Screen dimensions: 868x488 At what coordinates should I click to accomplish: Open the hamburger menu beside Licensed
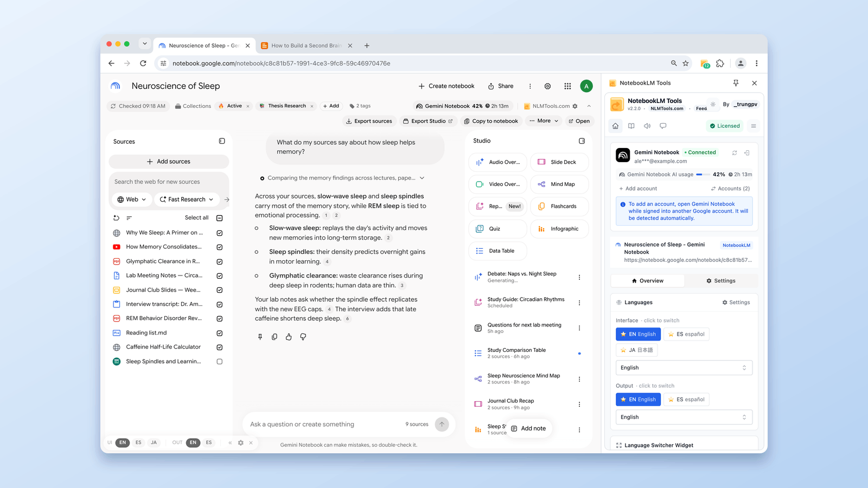coord(754,126)
